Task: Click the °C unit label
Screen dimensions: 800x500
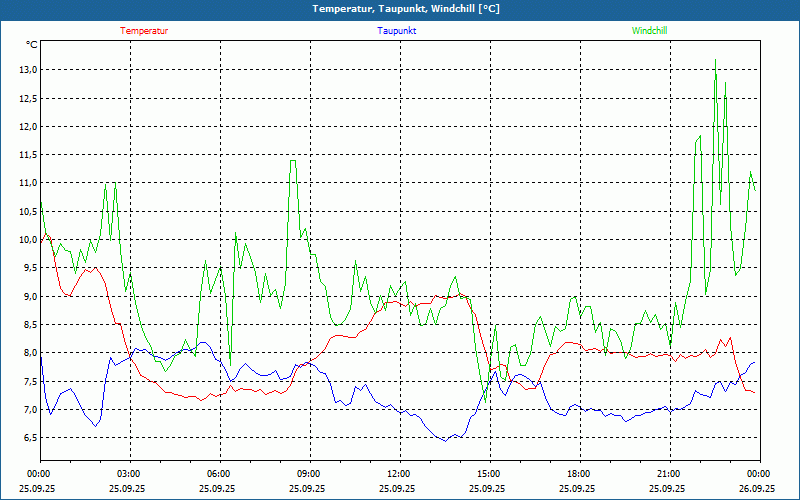Action: click(32, 45)
